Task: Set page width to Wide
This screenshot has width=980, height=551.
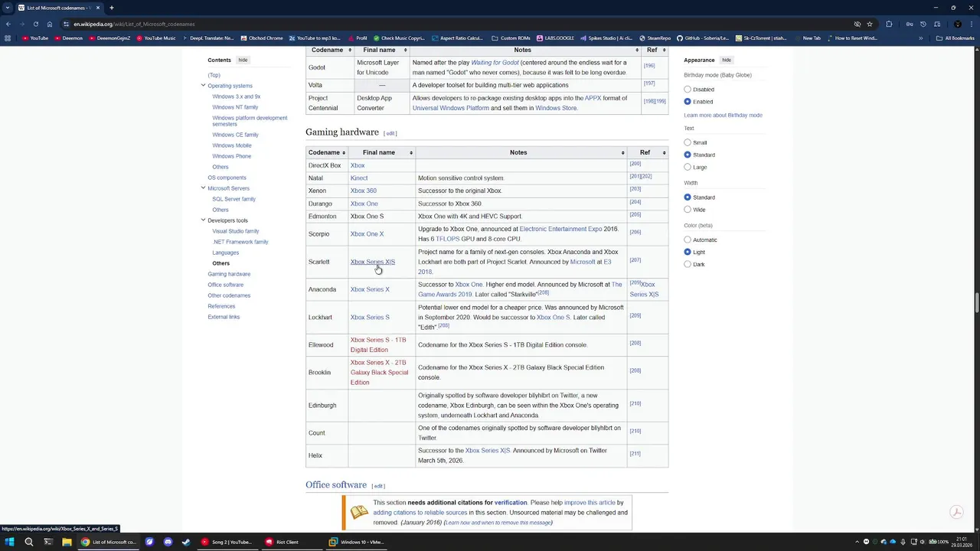Action: pos(688,210)
